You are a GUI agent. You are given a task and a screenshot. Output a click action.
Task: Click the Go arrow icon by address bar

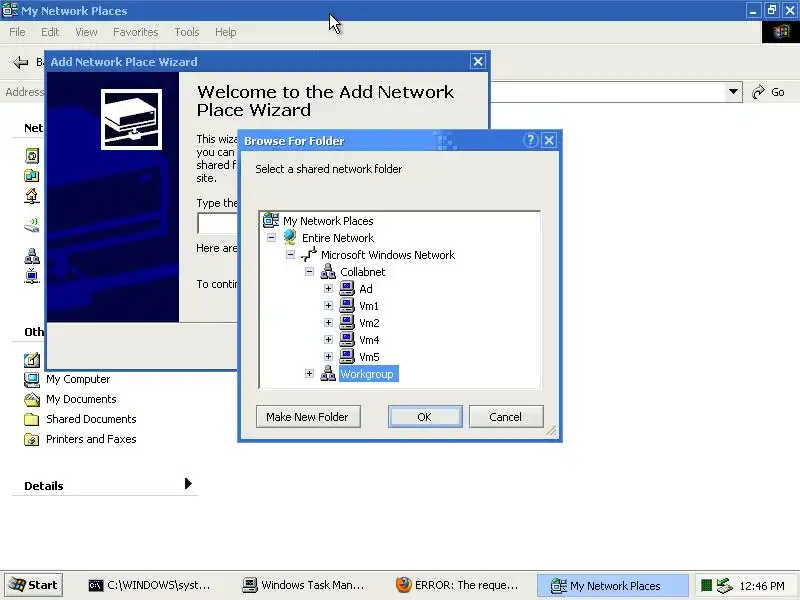(x=758, y=92)
